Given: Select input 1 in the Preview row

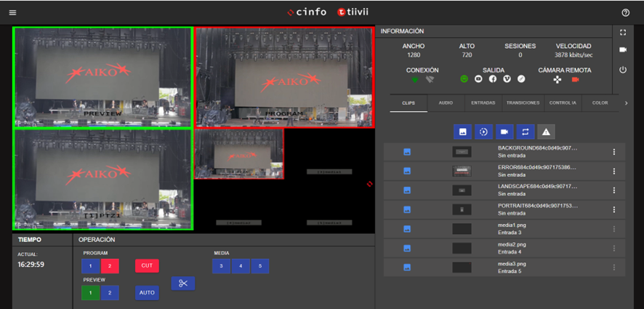Looking at the screenshot, I should pyautogui.click(x=91, y=293).
